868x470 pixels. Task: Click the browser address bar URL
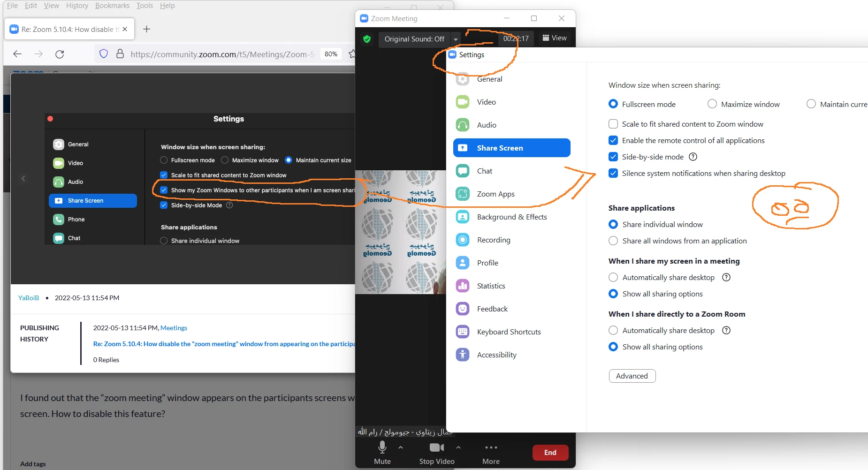tap(222, 54)
